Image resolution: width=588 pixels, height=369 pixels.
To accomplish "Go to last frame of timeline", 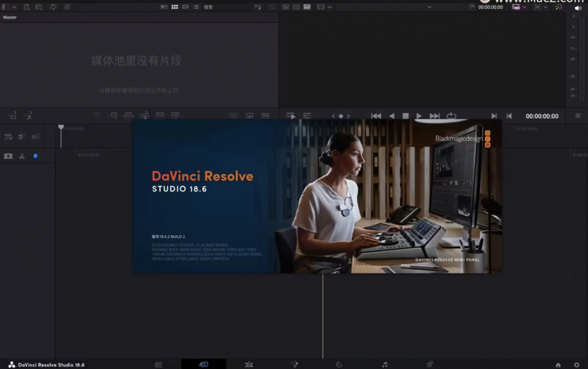I will [x=435, y=116].
